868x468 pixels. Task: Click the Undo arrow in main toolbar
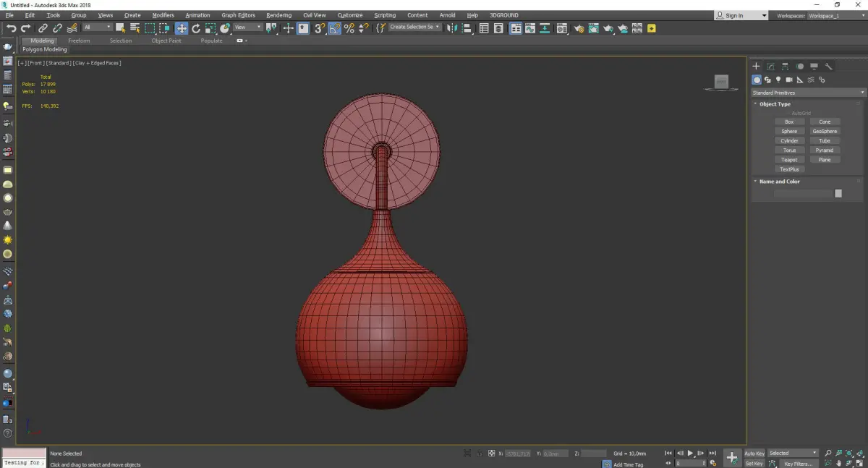click(11, 28)
